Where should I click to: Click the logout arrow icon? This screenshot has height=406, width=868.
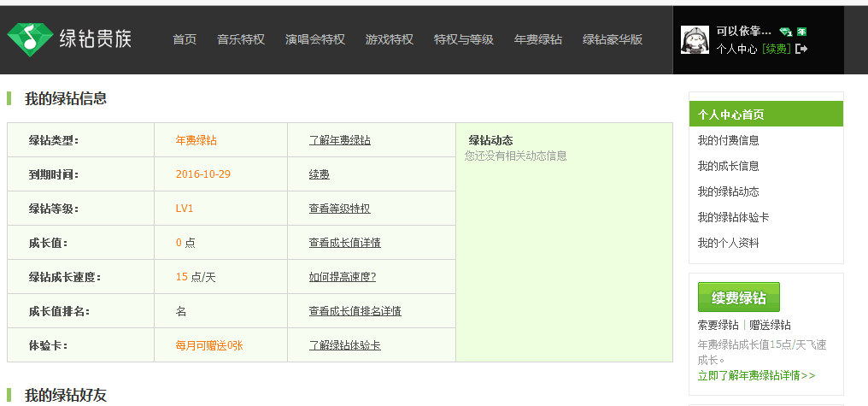coord(801,49)
